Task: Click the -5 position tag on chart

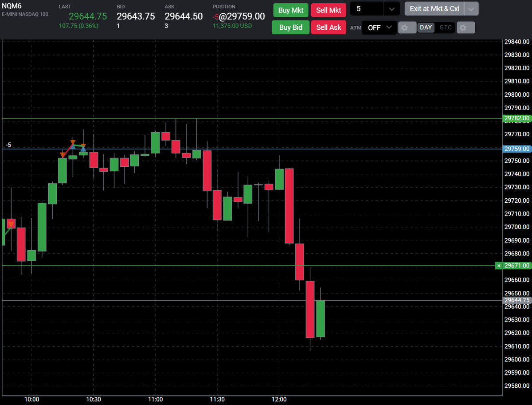Action: (8, 145)
